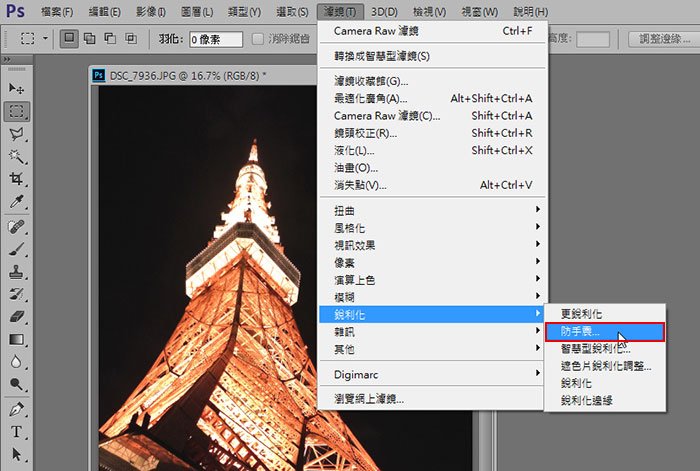Open the 編輯(E) menu
Image resolution: width=700 pixels, height=471 pixels.
[x=104, y=12]
